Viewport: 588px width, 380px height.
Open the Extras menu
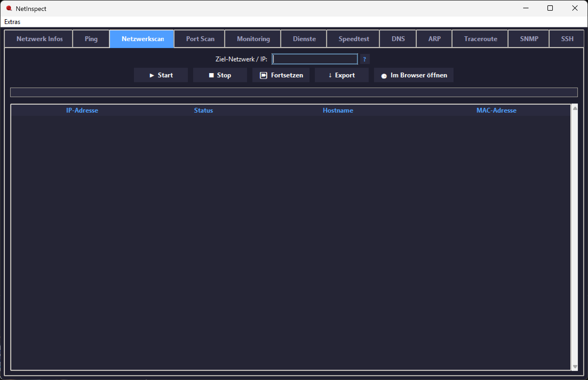[x=12, y=22]
